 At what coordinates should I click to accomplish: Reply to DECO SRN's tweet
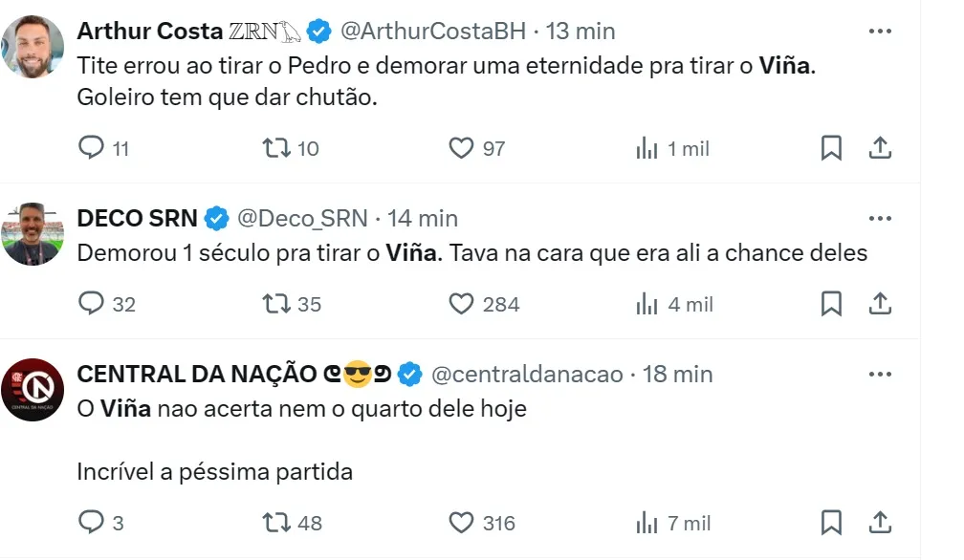90,304
